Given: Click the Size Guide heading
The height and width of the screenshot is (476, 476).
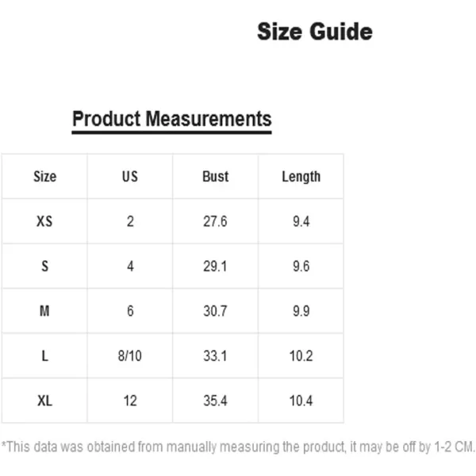Looking at the screenshot, I should pos(315,32).
